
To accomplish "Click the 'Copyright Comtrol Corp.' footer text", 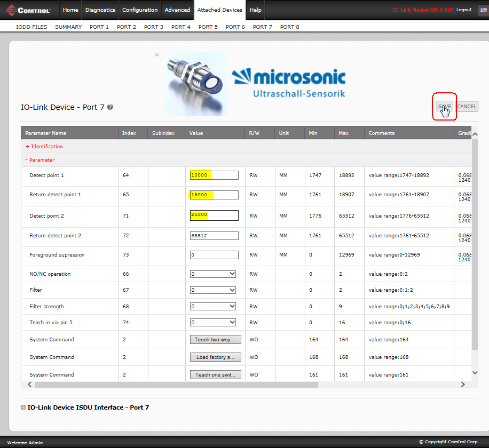I will coord(449,442).
